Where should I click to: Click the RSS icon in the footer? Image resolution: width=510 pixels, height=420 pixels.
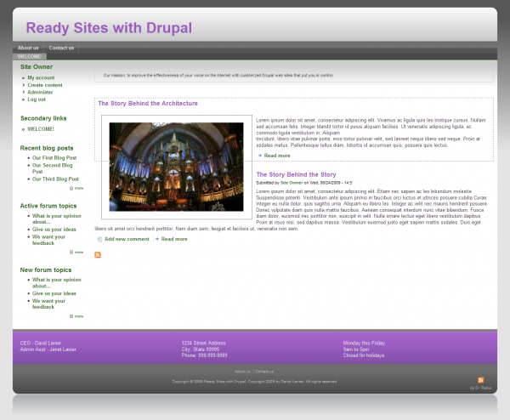tap(481, 380)
